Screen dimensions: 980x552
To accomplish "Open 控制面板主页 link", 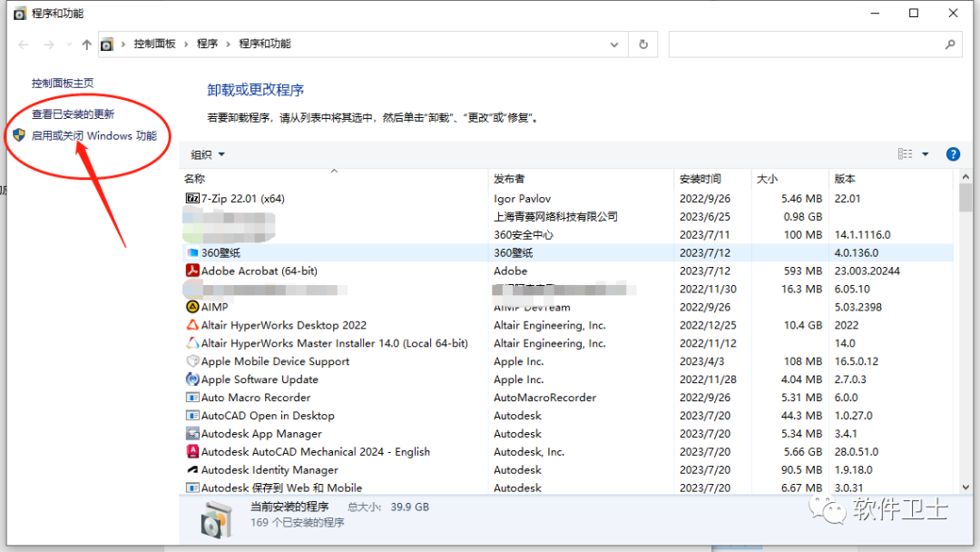I will click(63, 84).
